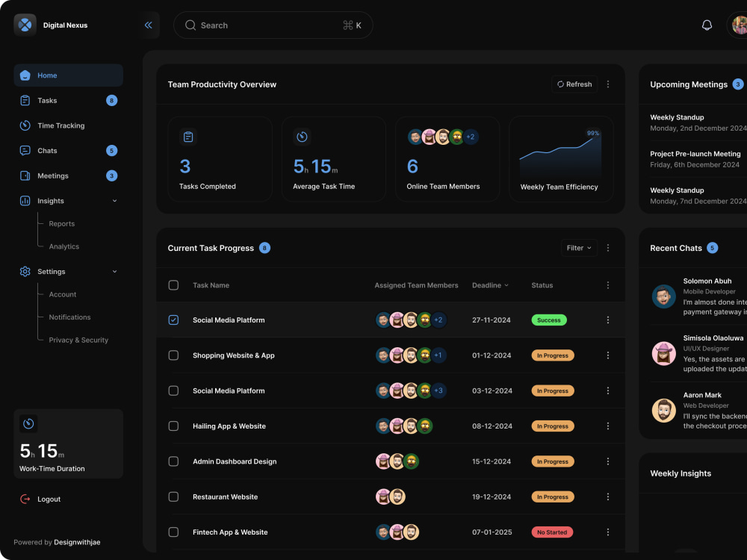
Task: Click the Task Name column header
Action: click(211, 285)
